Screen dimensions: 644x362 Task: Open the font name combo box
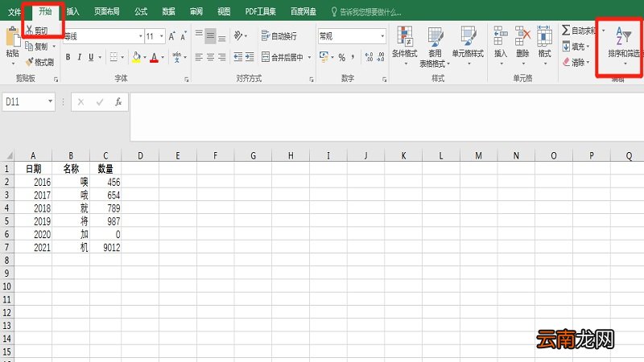pos(103,36)
